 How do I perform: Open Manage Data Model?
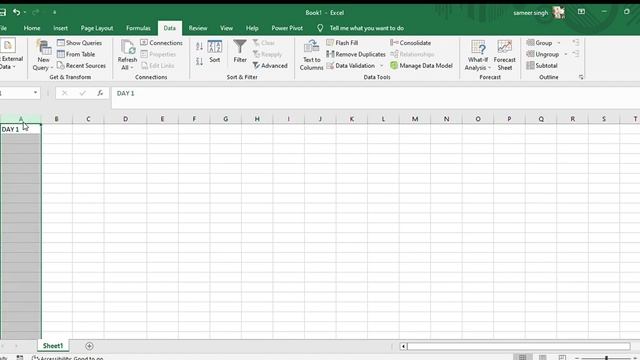422,65
